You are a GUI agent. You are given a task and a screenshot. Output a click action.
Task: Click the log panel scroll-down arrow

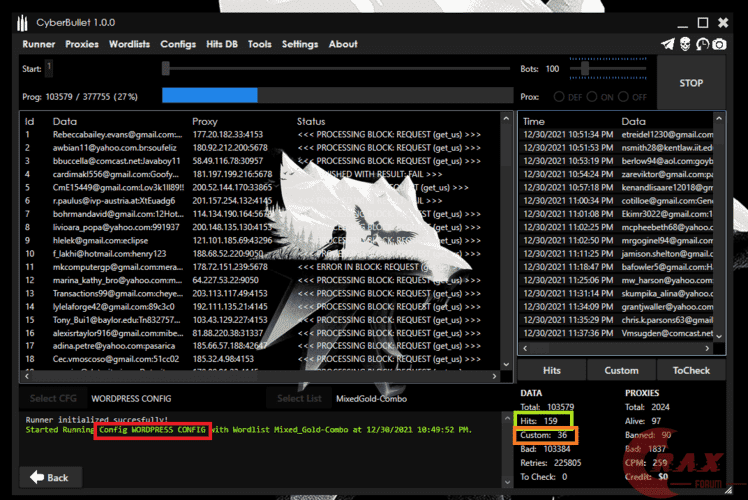(x=507, y=482)
